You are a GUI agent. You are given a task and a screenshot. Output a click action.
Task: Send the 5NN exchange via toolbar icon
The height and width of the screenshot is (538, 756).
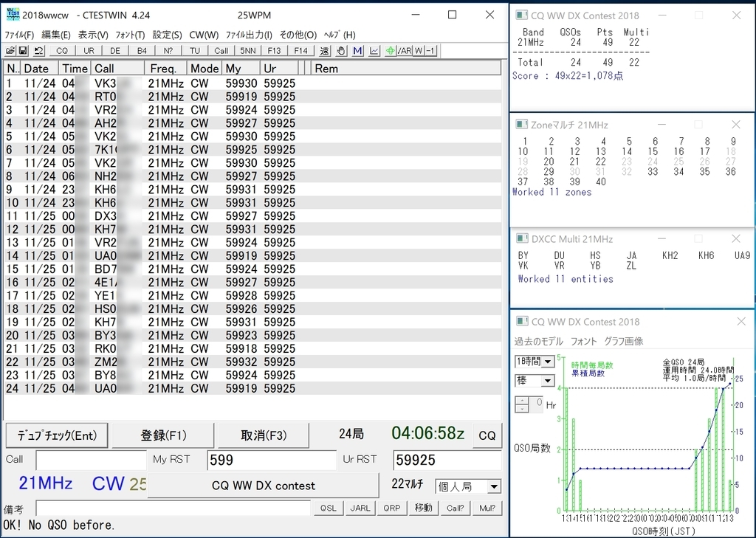coord(247,50)
